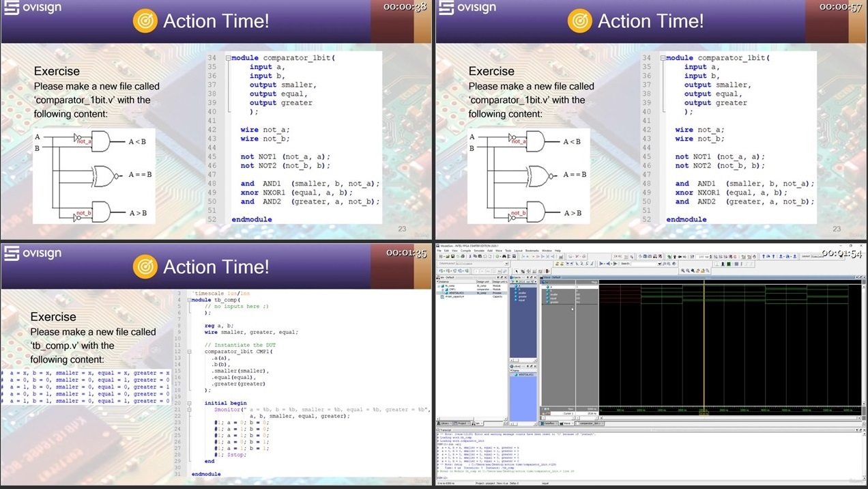Click the Transcript pane vertical scrollbar
The height and width of the screenshot is (489, 868).
[864, 455]
